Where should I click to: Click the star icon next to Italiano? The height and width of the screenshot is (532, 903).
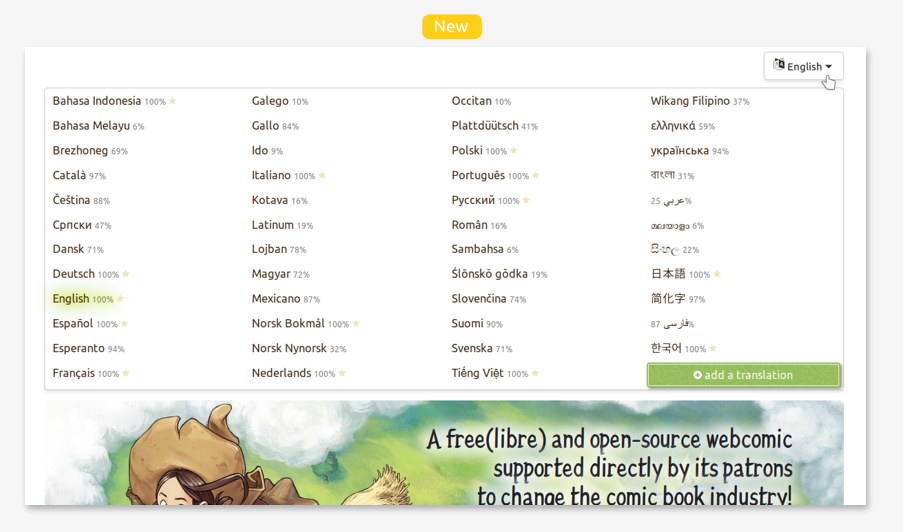coord(322,176)
